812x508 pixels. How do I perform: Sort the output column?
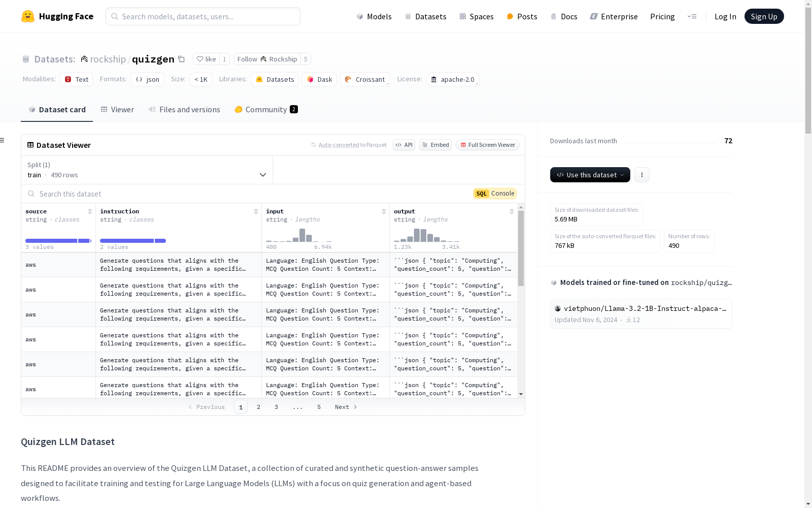coord(512,211)
